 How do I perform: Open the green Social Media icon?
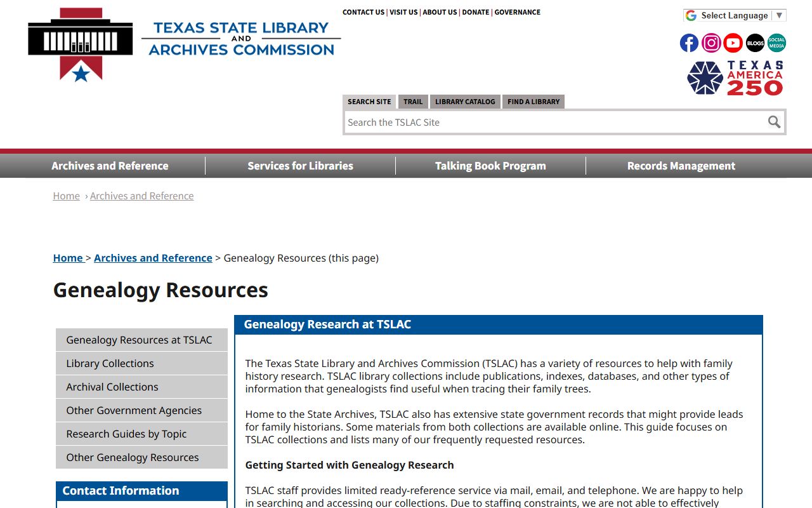pos(776,43)
